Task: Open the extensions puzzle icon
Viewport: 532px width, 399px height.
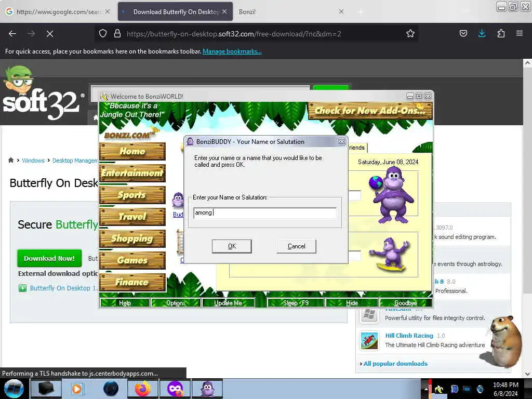Action: pyautogui.click(x=501, y=34)
